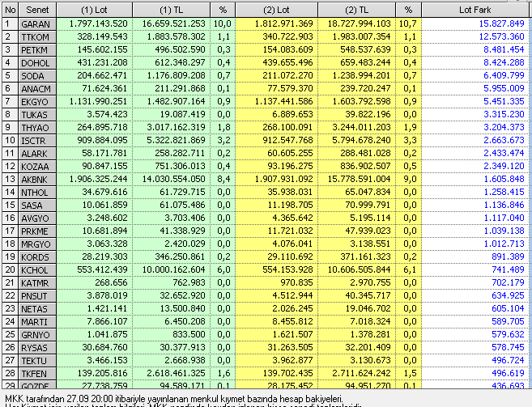Select the TTKOM row label
The image size is (532, 407).
(37, 37)
